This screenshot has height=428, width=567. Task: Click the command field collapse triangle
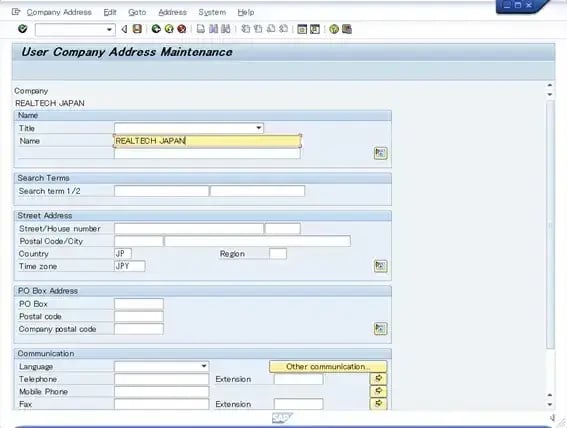tap(124, 29)
